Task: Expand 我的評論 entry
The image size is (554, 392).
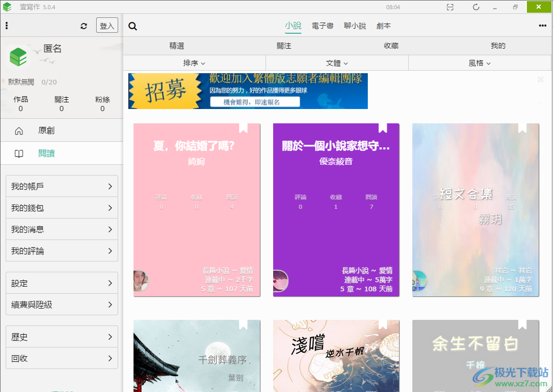Action: point(62,251)
